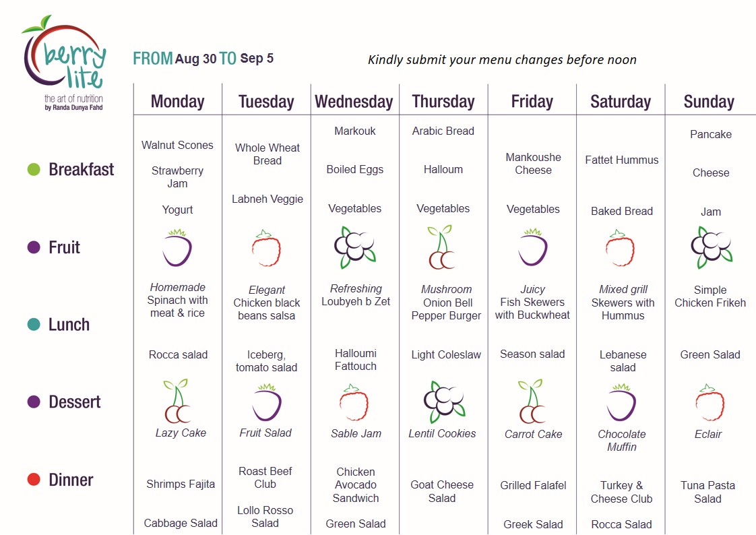Click Thursday's cherry fruit icon
The height and width of the screenshot is (535, 756).
(441, 247)
